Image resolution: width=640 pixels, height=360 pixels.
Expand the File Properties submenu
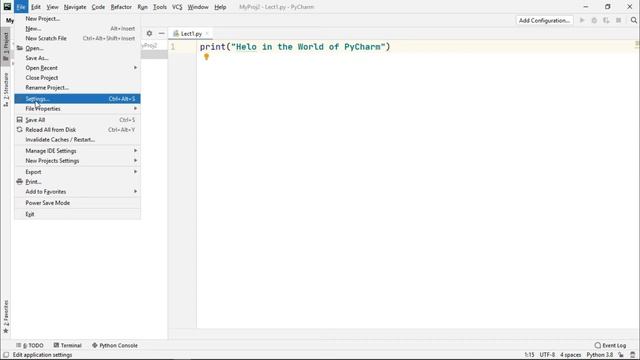click(78, 109)
